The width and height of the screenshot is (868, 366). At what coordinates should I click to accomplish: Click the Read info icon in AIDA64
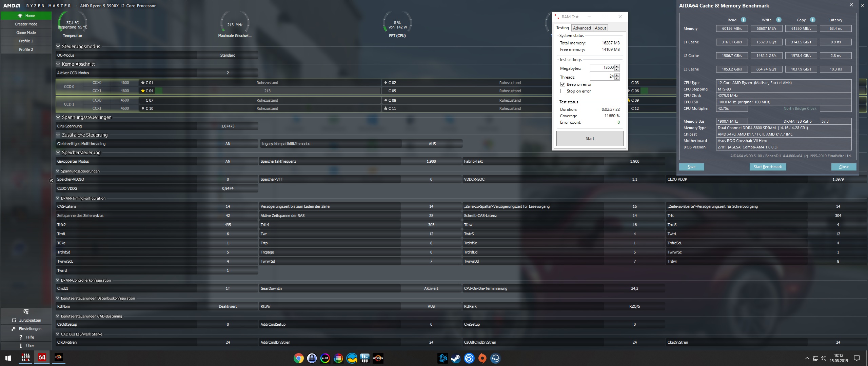743,20
